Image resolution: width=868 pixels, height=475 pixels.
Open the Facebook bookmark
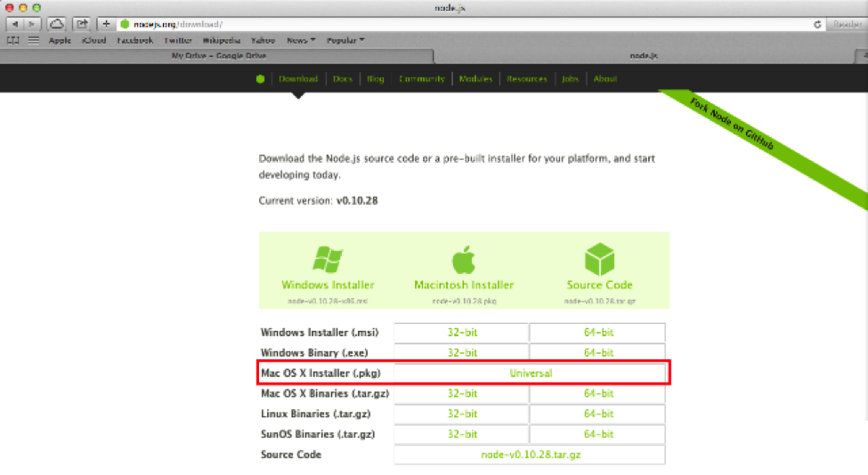[135, 40]
